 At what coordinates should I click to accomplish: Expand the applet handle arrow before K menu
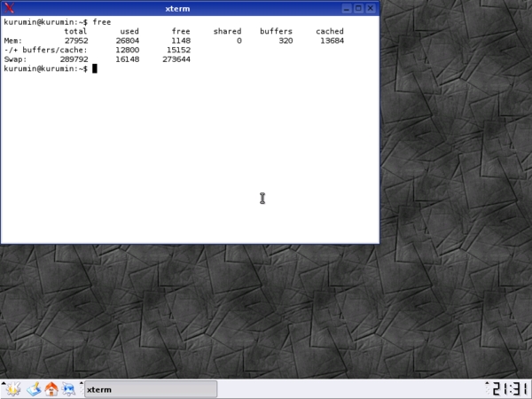point(3,383)
